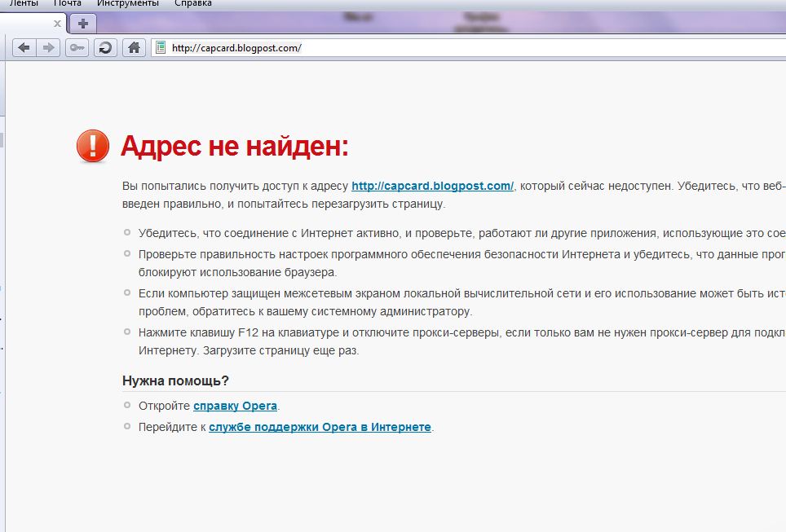This screenshot has height=532, width=786.
Task: Click the line starting Убедитесь, что соединение с Интернет
Action: [x=461, y=234]
